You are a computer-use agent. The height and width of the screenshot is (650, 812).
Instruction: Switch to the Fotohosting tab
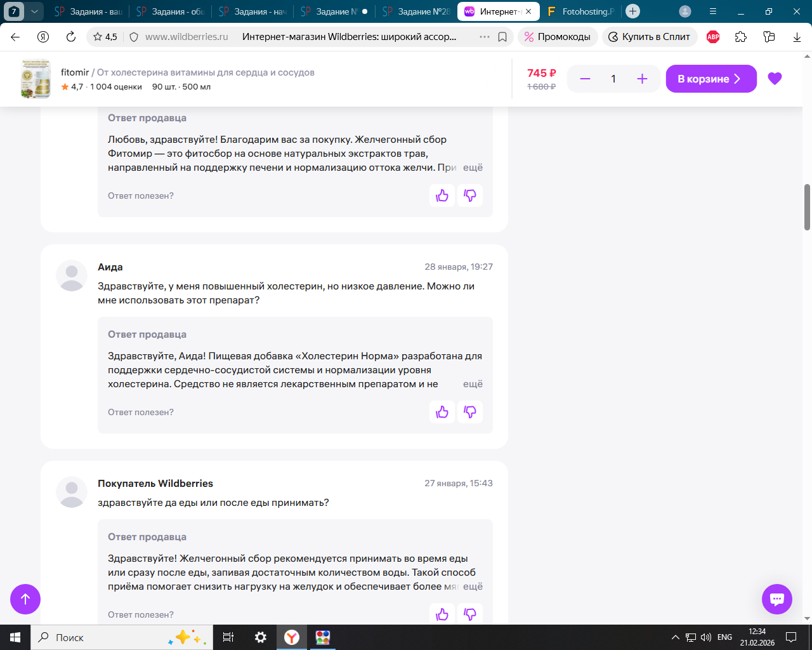point(580,11)
